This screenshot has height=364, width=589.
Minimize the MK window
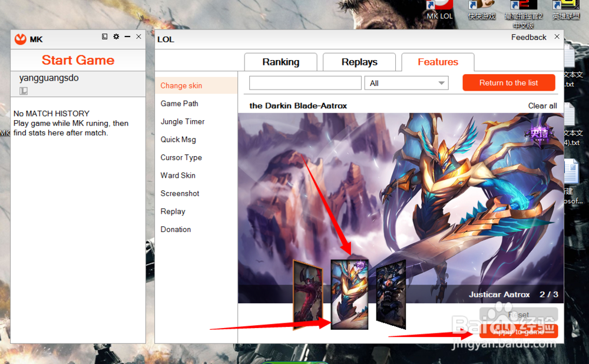(127, 37)
